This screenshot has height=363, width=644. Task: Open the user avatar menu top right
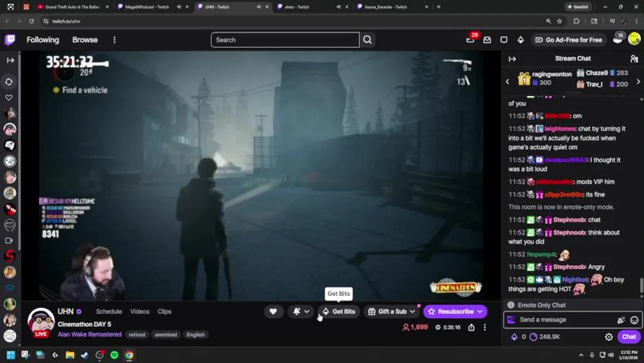634,39
